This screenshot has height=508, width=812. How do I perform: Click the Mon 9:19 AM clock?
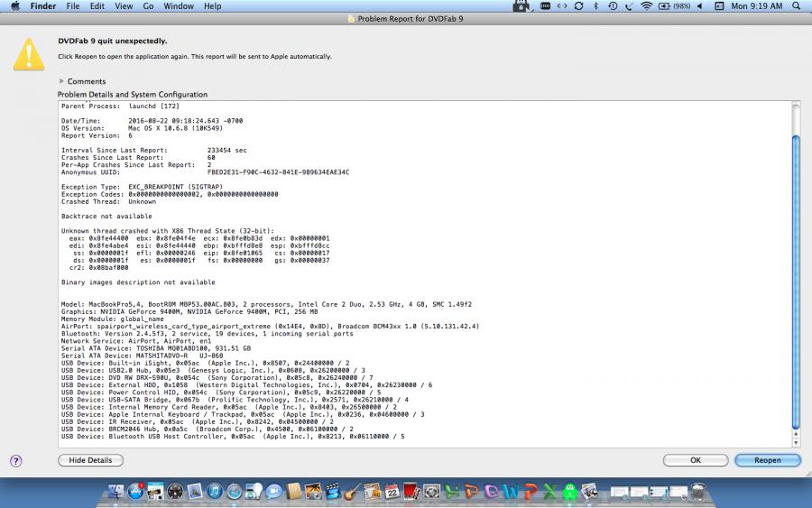point(757,6)
